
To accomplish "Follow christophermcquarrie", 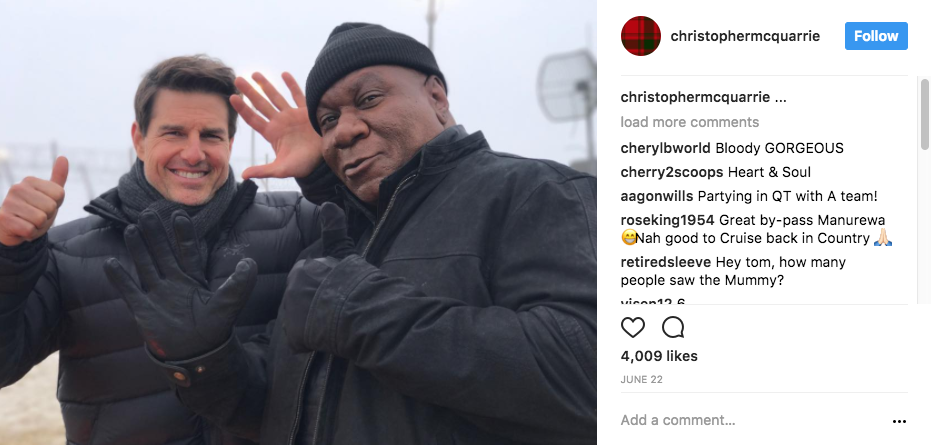I will [876, 36].
